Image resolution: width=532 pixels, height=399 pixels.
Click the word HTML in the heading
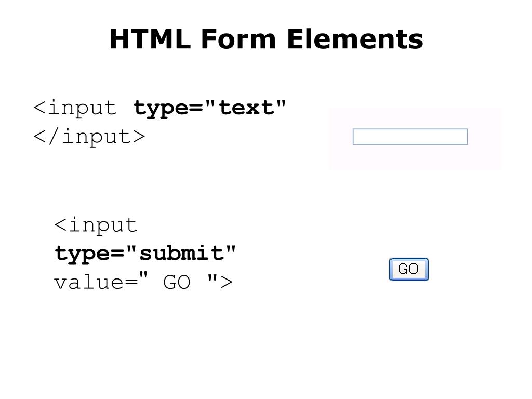(x=150, y=39)
